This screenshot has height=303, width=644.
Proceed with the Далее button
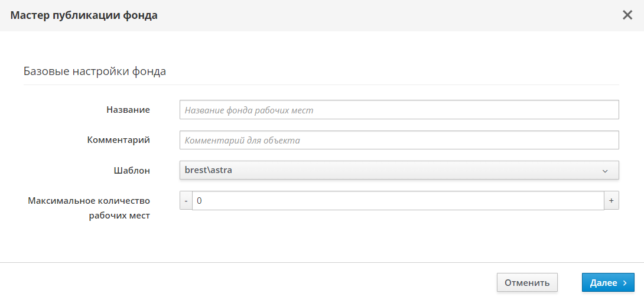tap(608, 283)
